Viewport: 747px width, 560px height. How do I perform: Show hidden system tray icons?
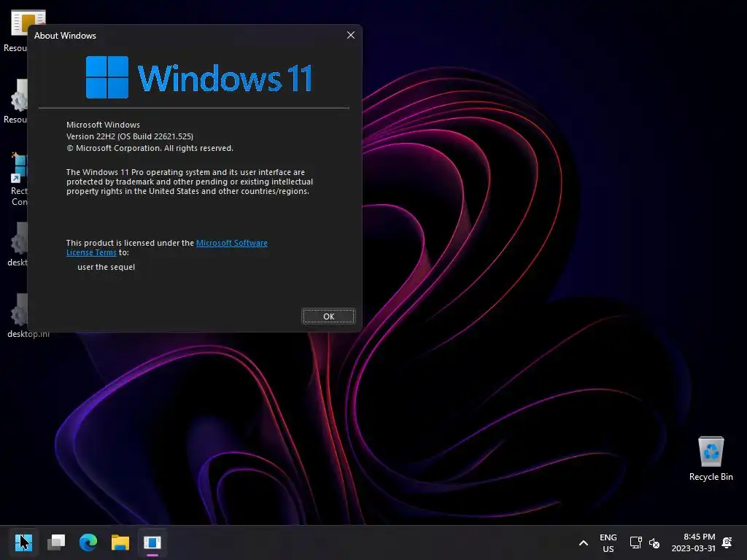[583, 542]
